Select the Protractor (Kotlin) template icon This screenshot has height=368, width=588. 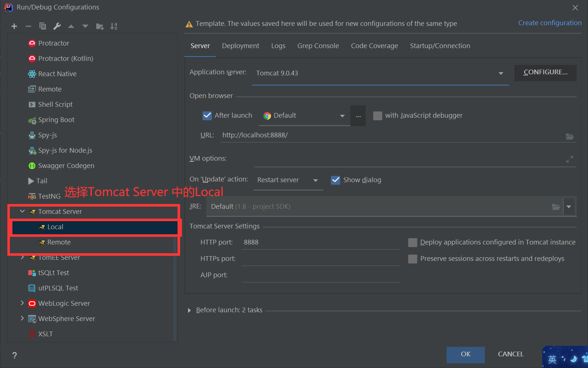pyautogui.click(x=32, y=59)
